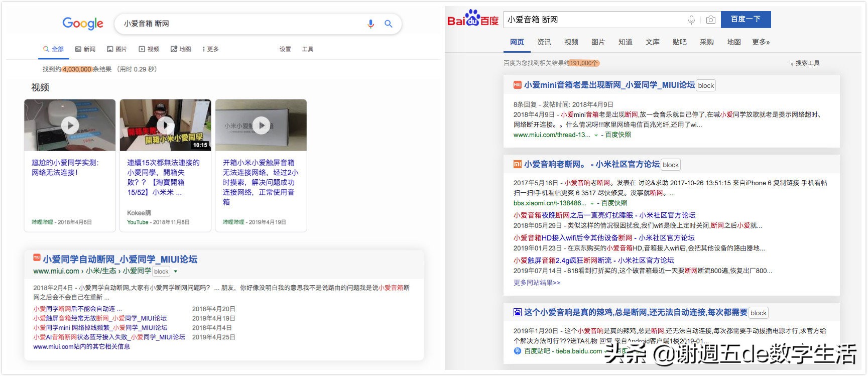Screen dimensions: 868x376
Task: Select Google 图片 tab
Action: pos(116,49)
